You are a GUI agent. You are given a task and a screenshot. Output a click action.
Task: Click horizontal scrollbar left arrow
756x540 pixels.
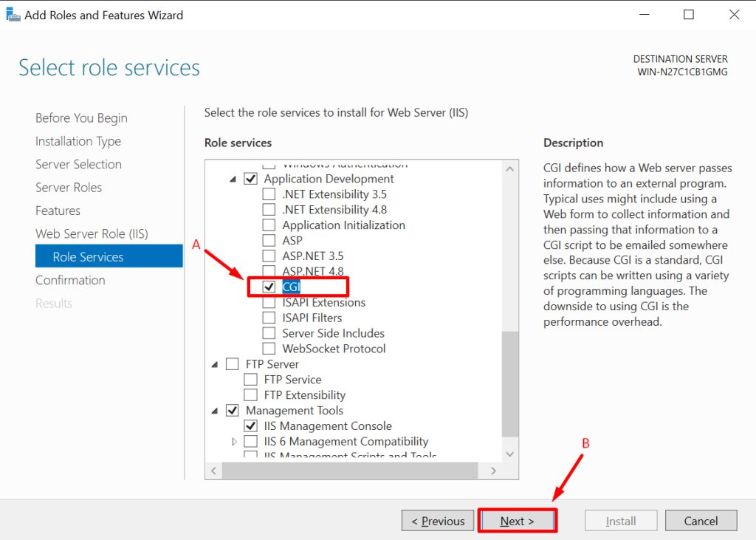[214, 470]
